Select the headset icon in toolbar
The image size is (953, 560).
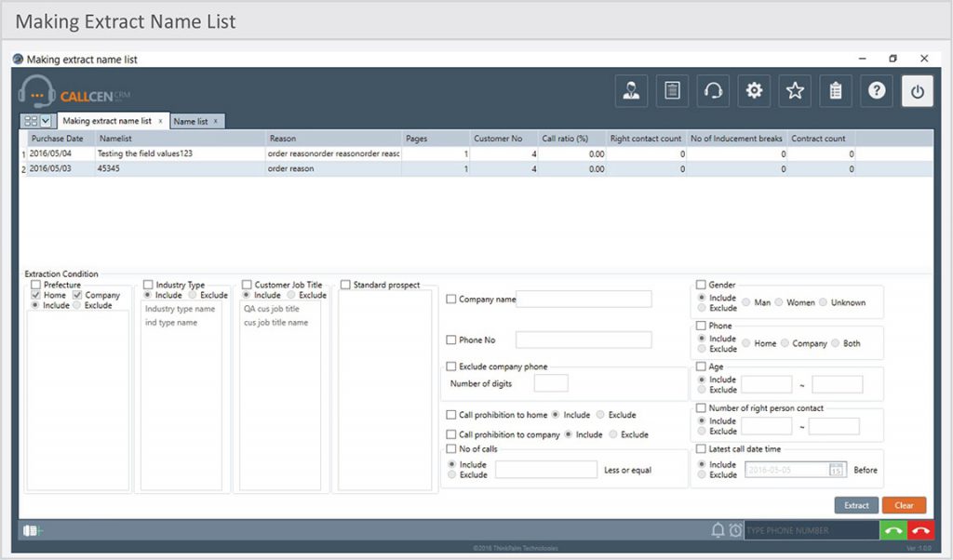(713, 90)
